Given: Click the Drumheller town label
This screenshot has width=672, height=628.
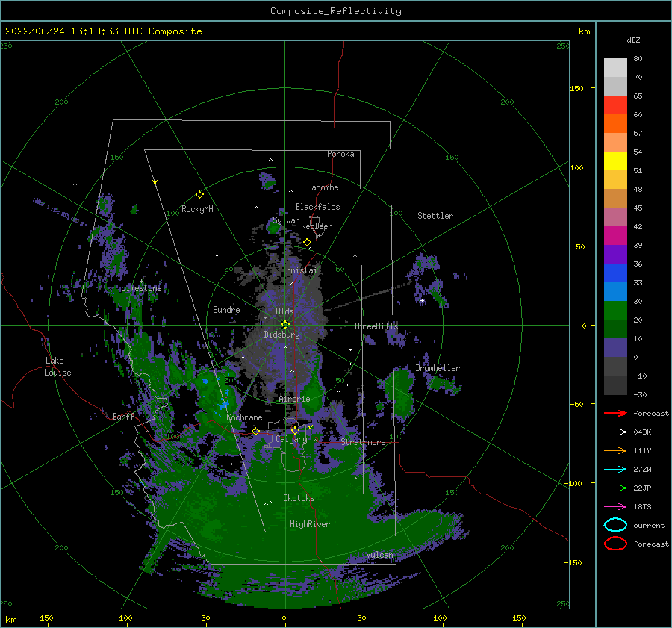Looking at the screenshot, I should click(x=438, y=368).
